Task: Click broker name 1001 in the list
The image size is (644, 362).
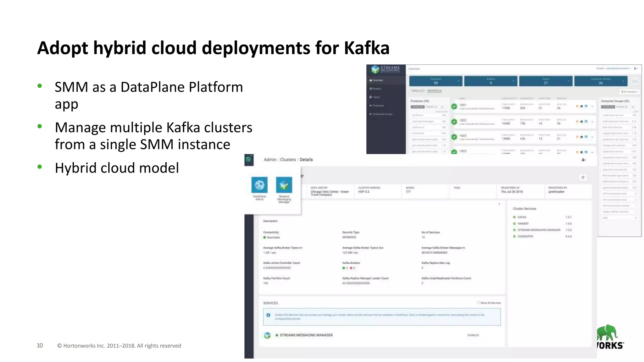Action: pos(463,105)
